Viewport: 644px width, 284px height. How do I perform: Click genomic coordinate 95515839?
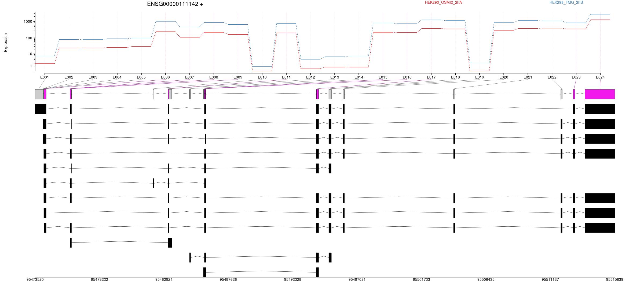click(x=615, y=279)
